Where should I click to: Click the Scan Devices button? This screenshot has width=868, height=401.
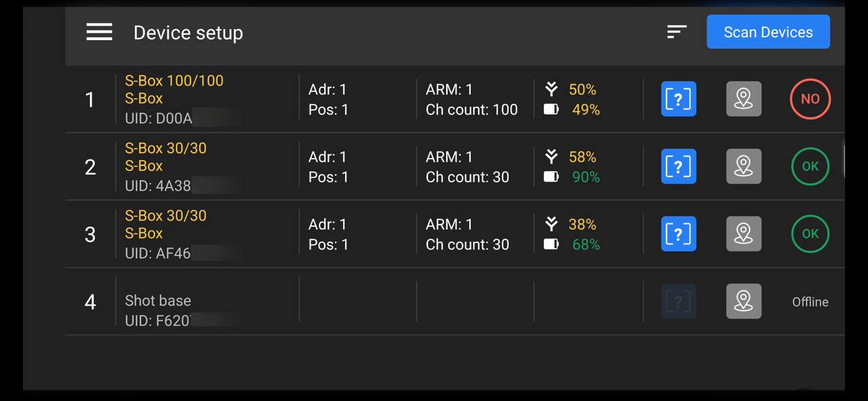pos(768,32)
